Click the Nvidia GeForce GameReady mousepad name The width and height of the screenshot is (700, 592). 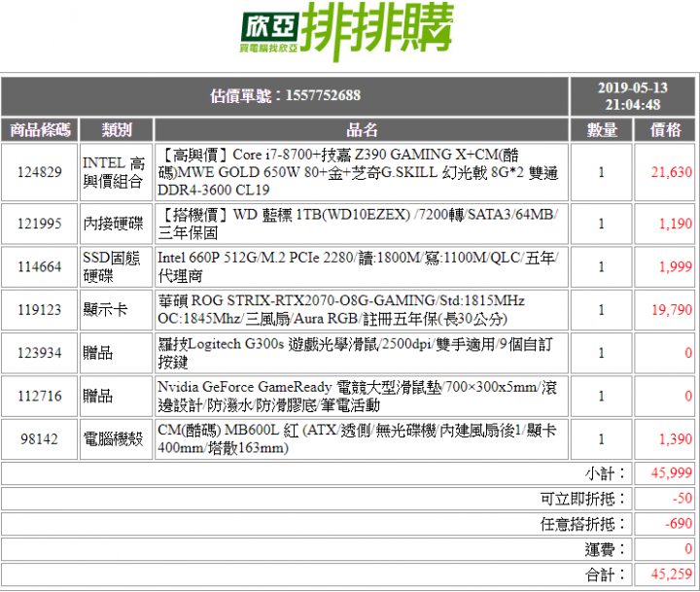click(x=357, y=396)
